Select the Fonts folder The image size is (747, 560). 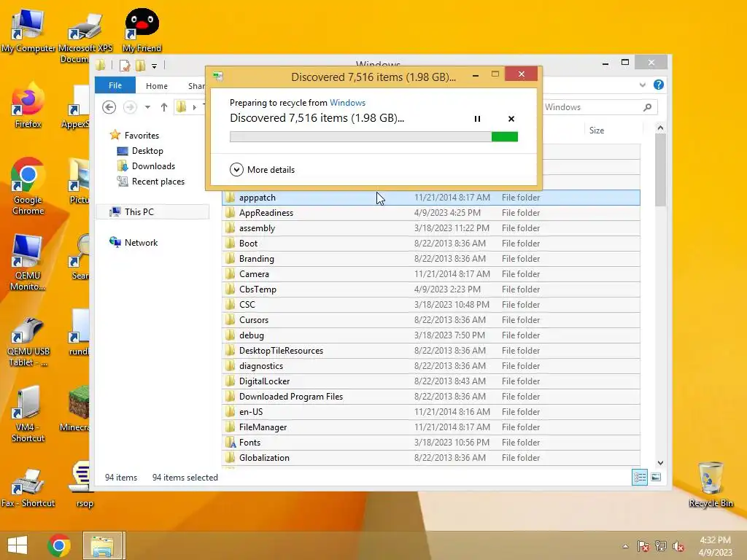430,442
